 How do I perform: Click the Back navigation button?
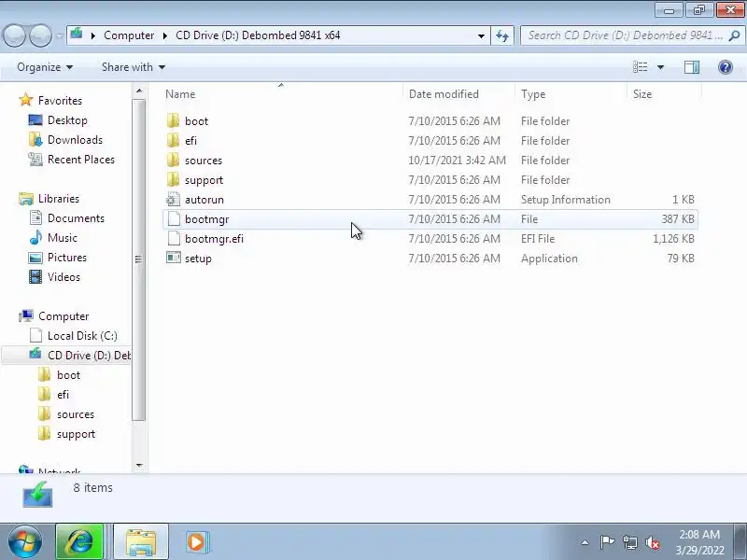click(x=14, y=35)
